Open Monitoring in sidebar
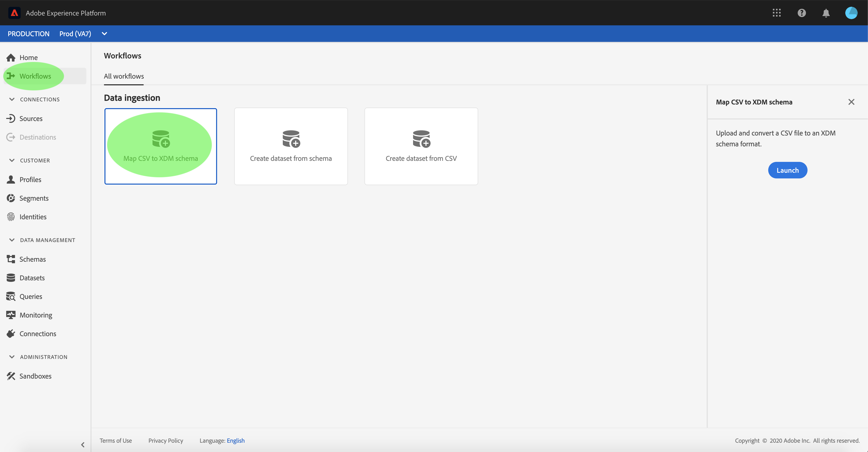The width and height of the screenshot is (868, 452). tap(36, 315)
